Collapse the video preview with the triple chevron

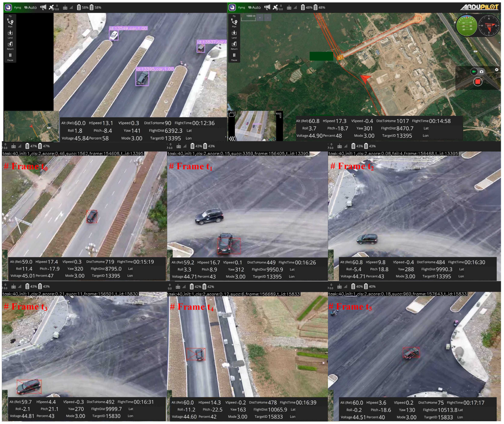(232, 139)
